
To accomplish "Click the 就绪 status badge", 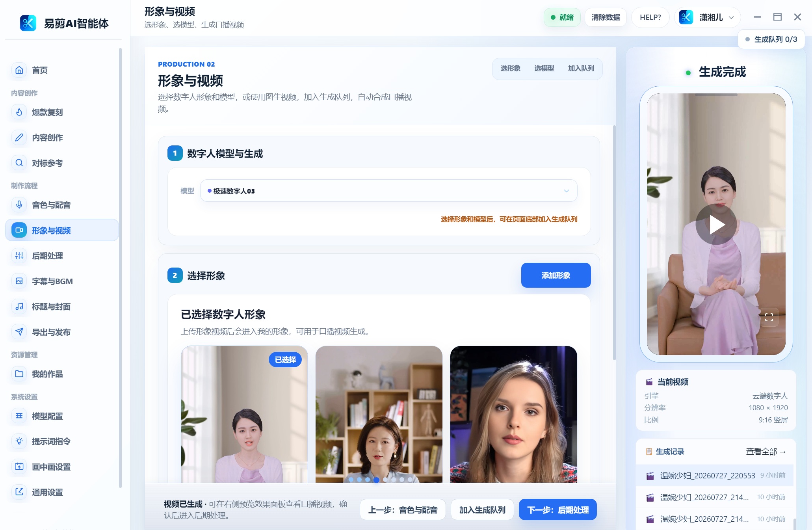I will coord(562,17).
